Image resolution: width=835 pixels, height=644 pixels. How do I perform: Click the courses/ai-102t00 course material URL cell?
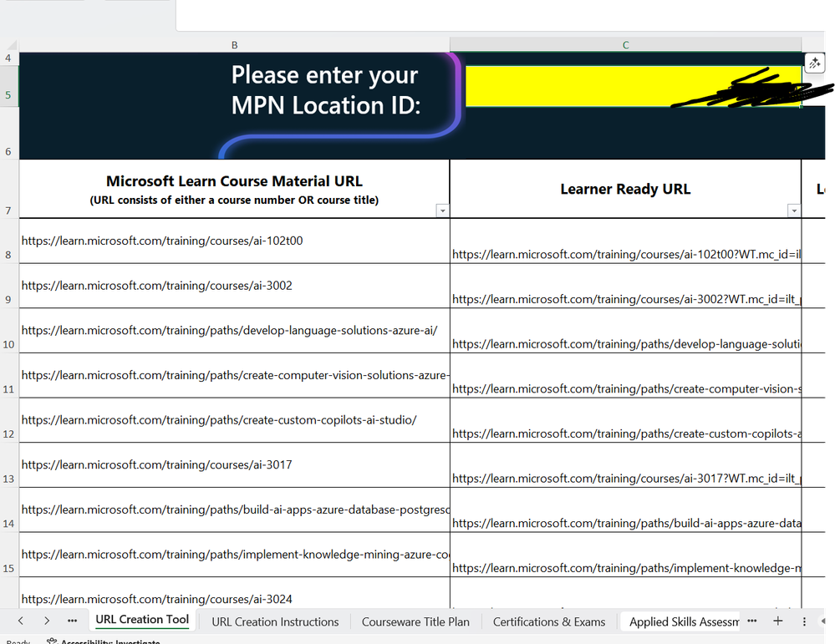[234, 241]
